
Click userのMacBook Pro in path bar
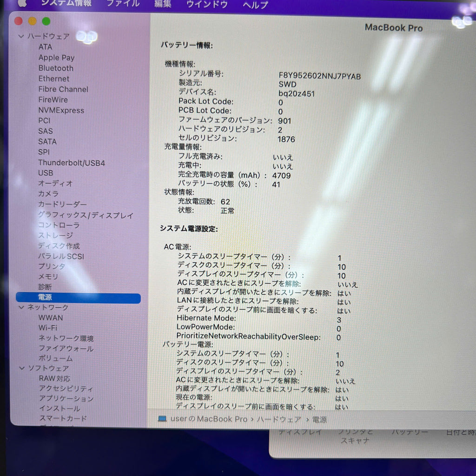click(x=209, y=419)
